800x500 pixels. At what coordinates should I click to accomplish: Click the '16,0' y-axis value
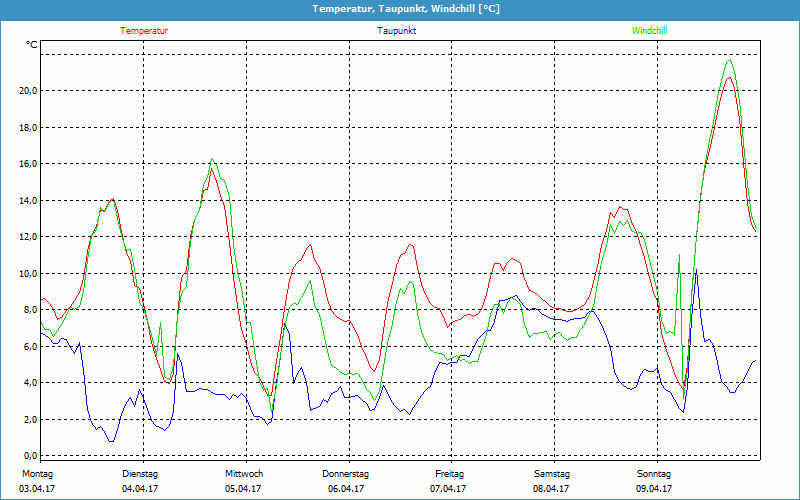coord(28,164)
